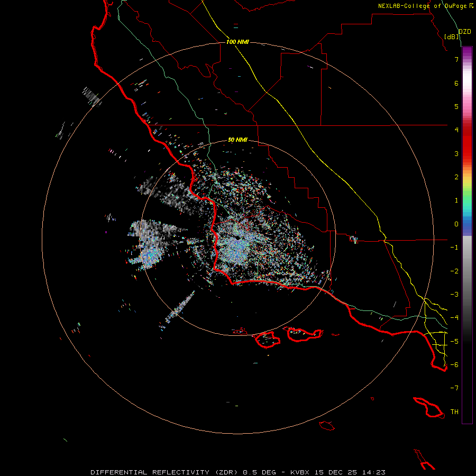This screenshot has width=476, height=476.
Task: Select the 7 dB scale label
Action: 456,59
